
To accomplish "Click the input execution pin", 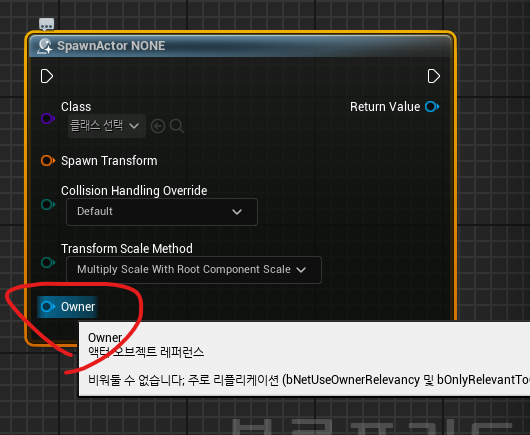I will click(x=47, y=76).
